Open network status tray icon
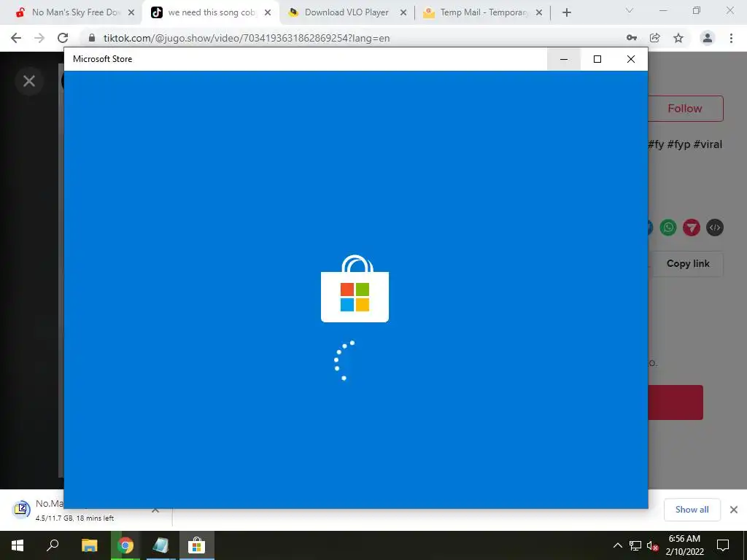 click(x=635, y=545)
